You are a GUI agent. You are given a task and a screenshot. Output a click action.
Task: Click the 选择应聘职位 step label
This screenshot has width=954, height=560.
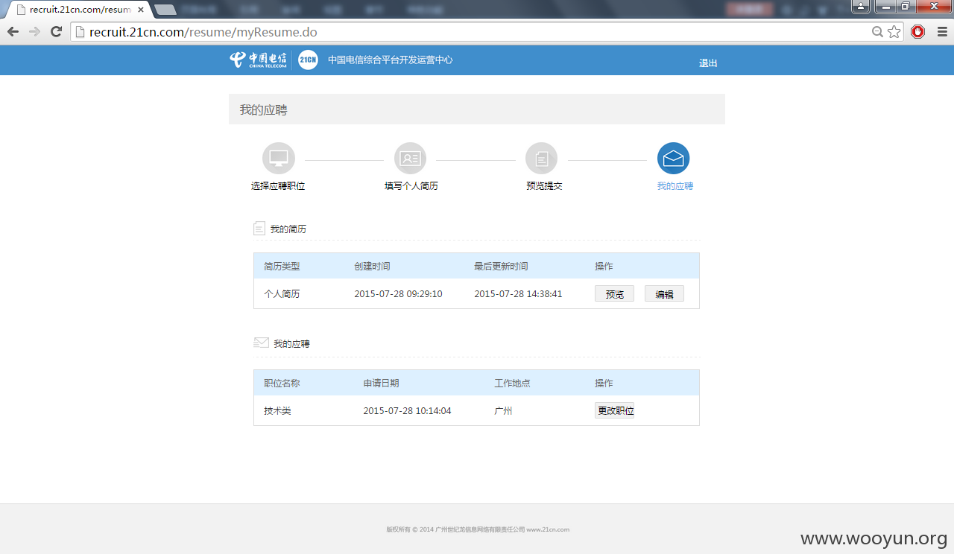pos(278,186)
